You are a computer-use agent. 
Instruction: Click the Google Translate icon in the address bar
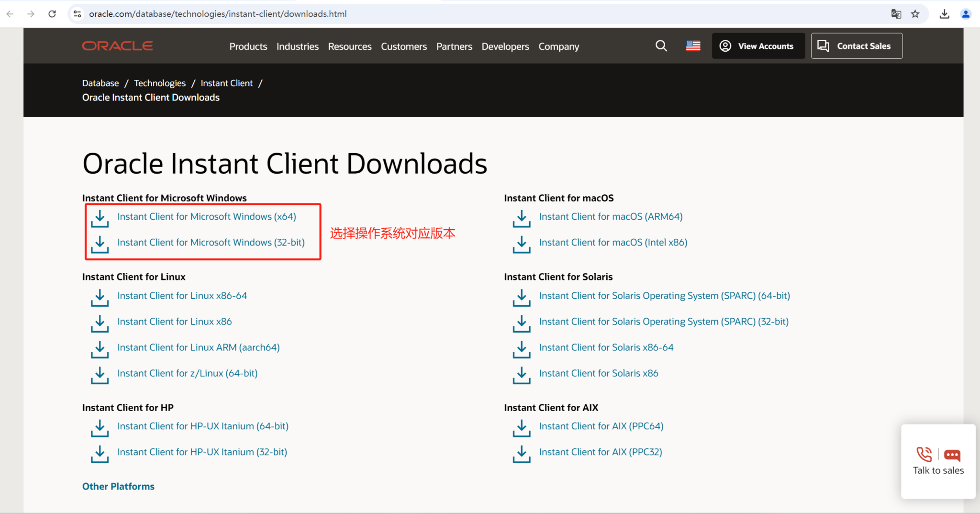[896, 14]
